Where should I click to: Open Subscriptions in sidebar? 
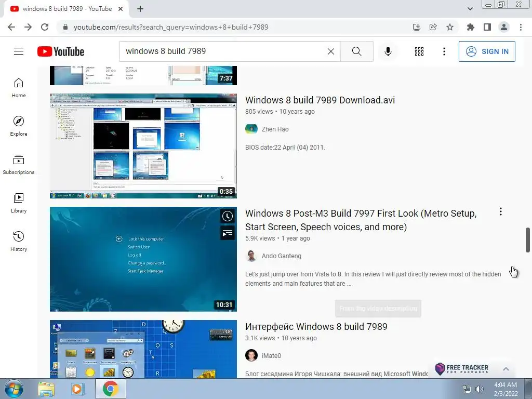tap(19, 165)
